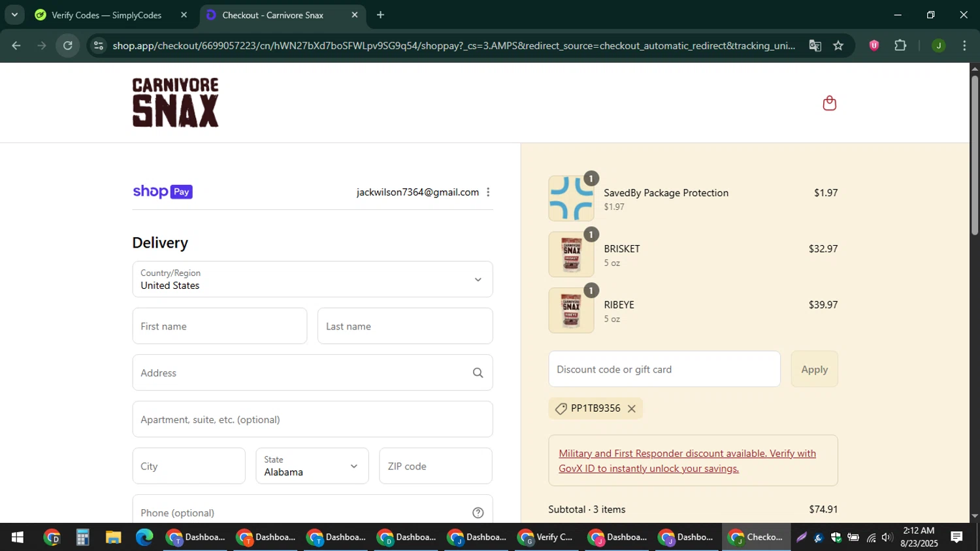Open the Chrome profile avatar J
The width and height of the screenshot is (980, 551).
pos(938,45)
